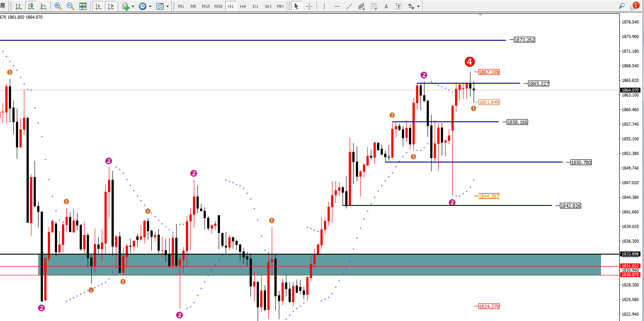Click the zoom in magnifier icon

[58, 6]
